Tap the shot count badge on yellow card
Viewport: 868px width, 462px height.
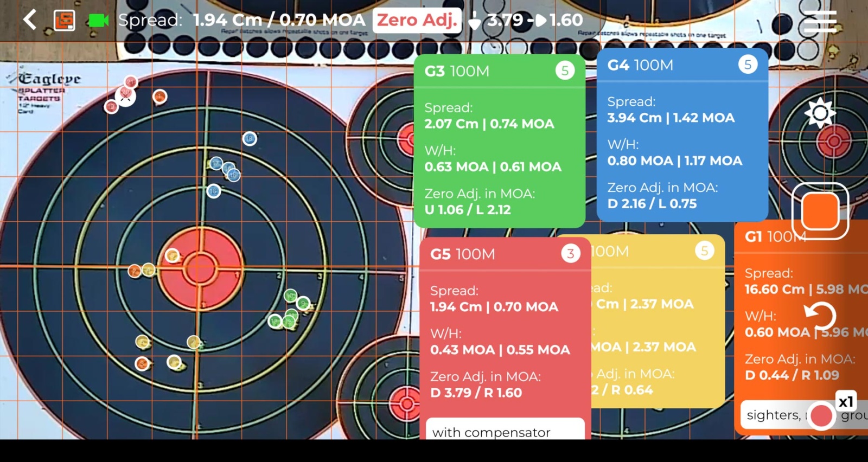[x=704, y=251]
